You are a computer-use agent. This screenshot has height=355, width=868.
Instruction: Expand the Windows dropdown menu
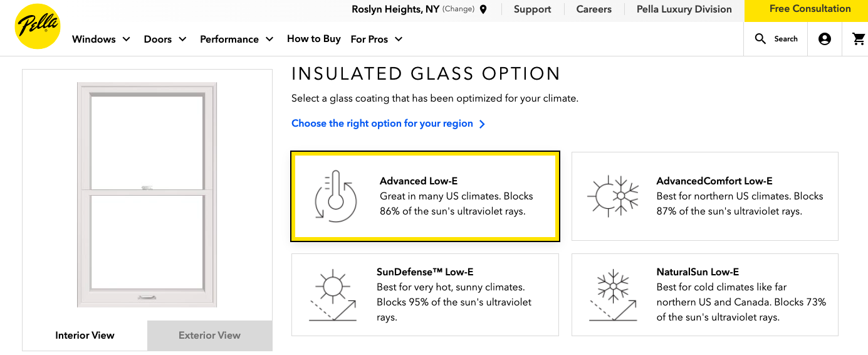click(101, 39)
